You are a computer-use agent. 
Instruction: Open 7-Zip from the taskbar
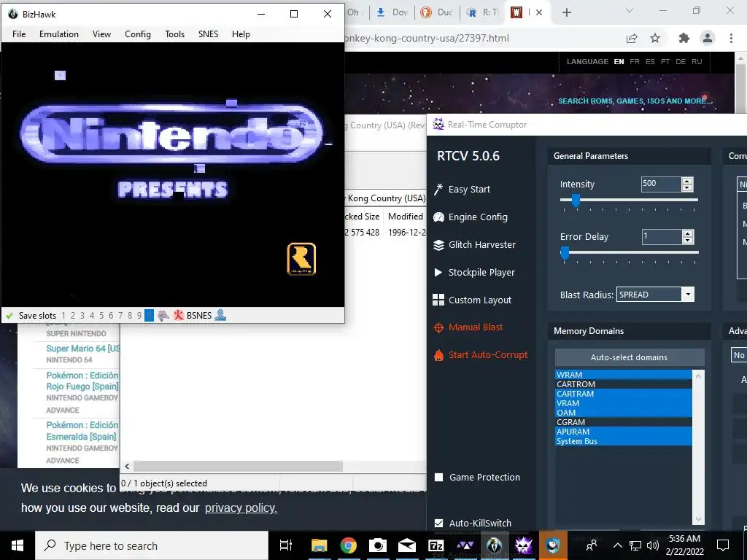[436, 545]
